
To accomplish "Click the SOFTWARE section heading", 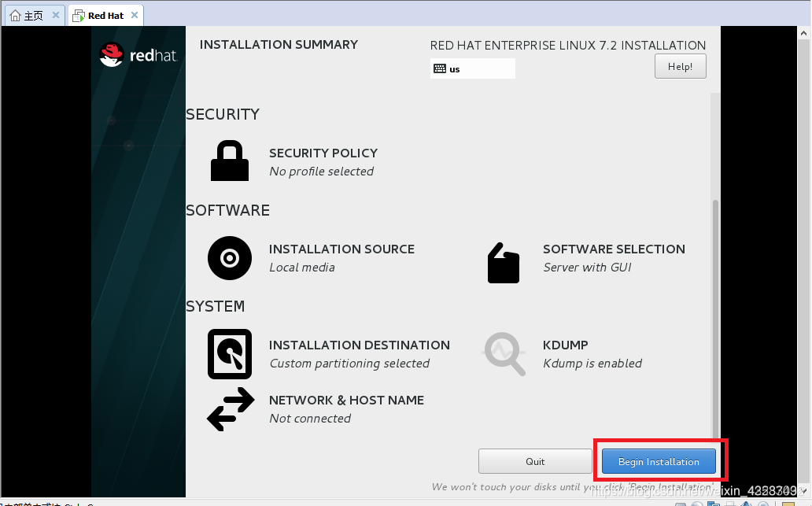I will [228, 211].
